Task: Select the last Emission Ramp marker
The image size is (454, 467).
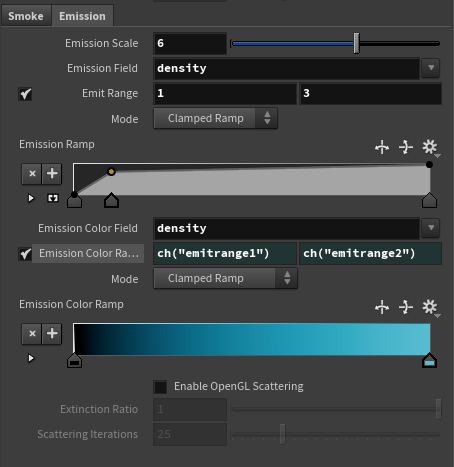Action: (429, 200)
